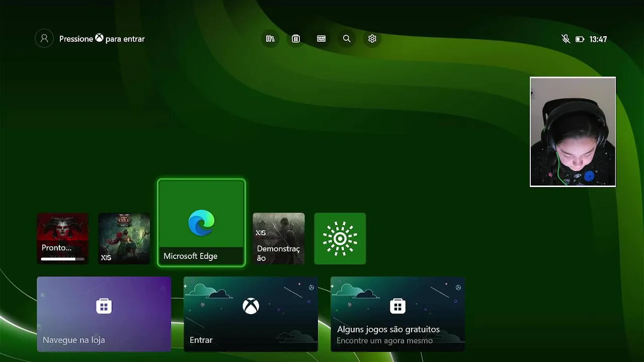The width and height of the screenshot is (644, 362).
Task: Open the search magnifier icon
Action: [347, 39]
